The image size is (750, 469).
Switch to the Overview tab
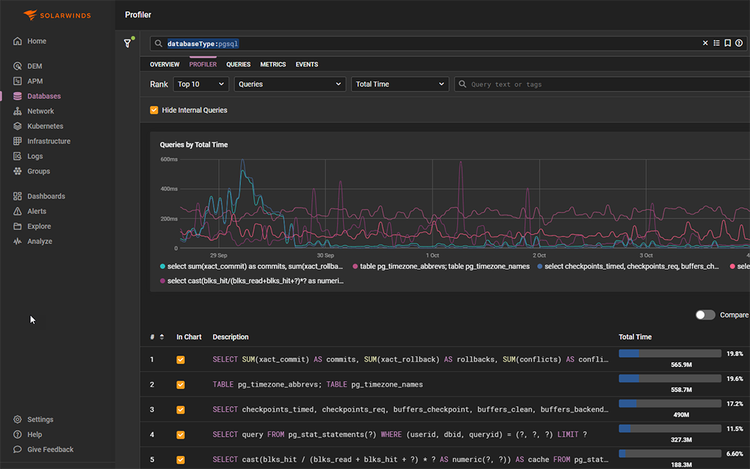[x=165, y=65]
